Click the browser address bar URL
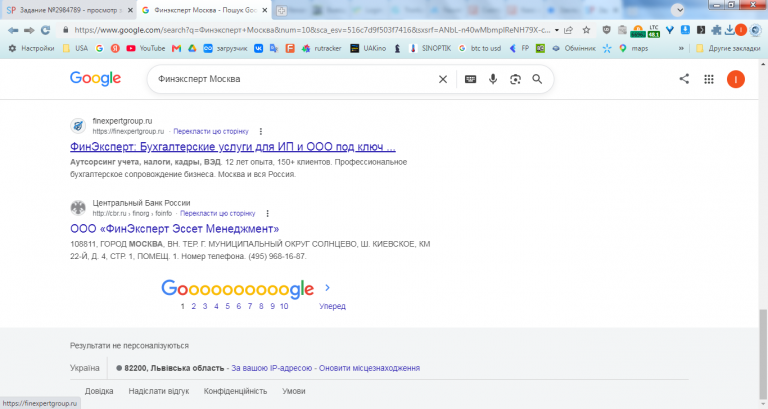The width and height of the screenshot is (768, 409). 312,30
